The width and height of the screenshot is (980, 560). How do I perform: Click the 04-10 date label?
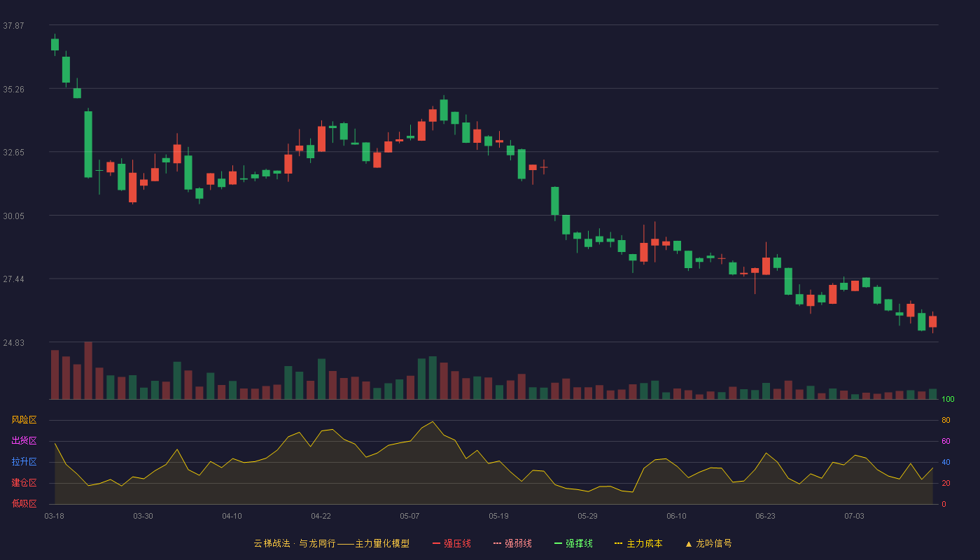tap(232, 516)
